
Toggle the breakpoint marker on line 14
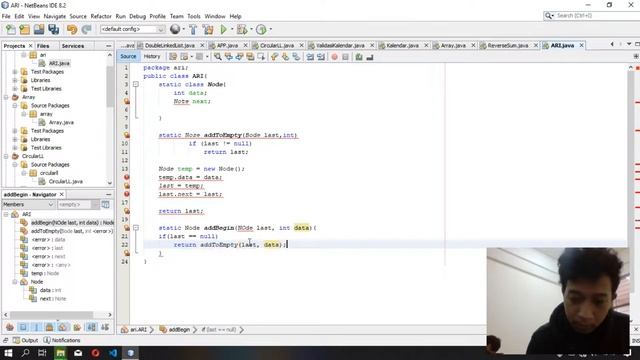[127, 177]
